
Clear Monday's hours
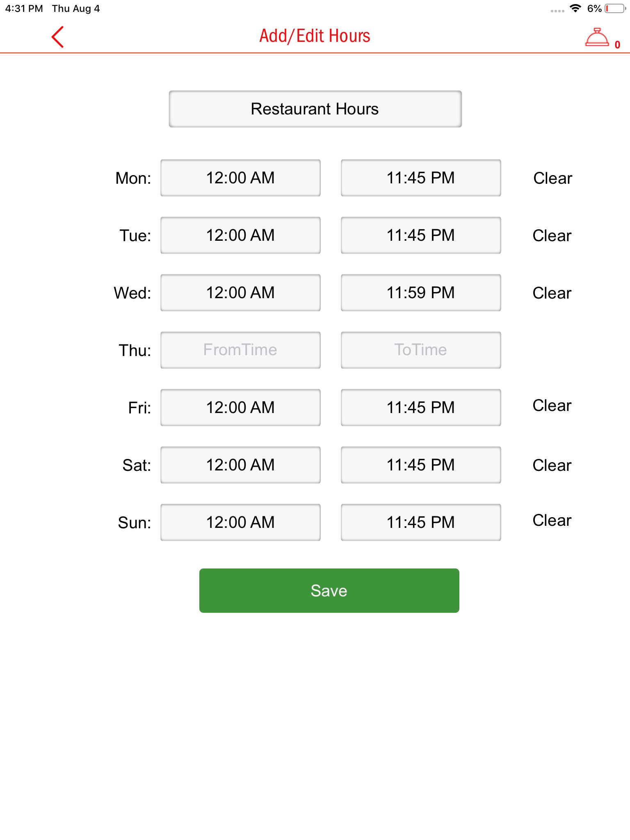tap(552, 178)
